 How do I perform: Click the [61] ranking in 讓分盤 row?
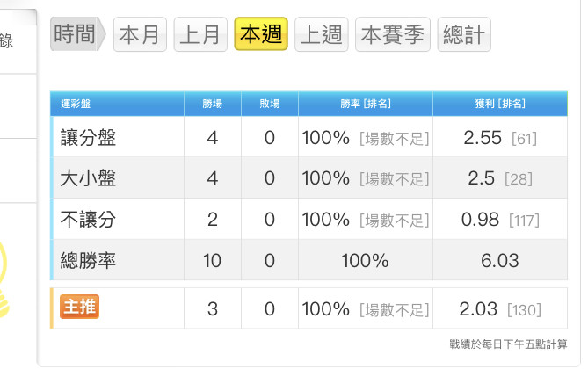tap(524, 139)
